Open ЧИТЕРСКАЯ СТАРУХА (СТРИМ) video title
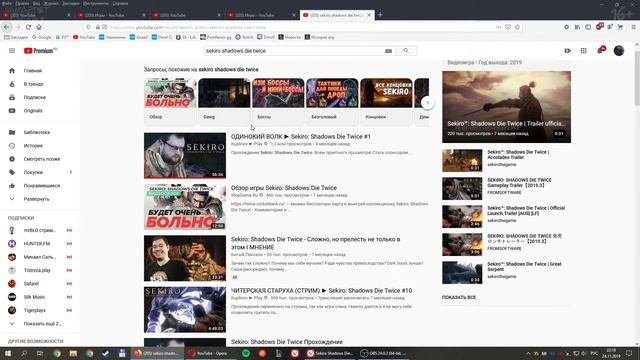Screen dimensions: 640x360 (322, 291)
